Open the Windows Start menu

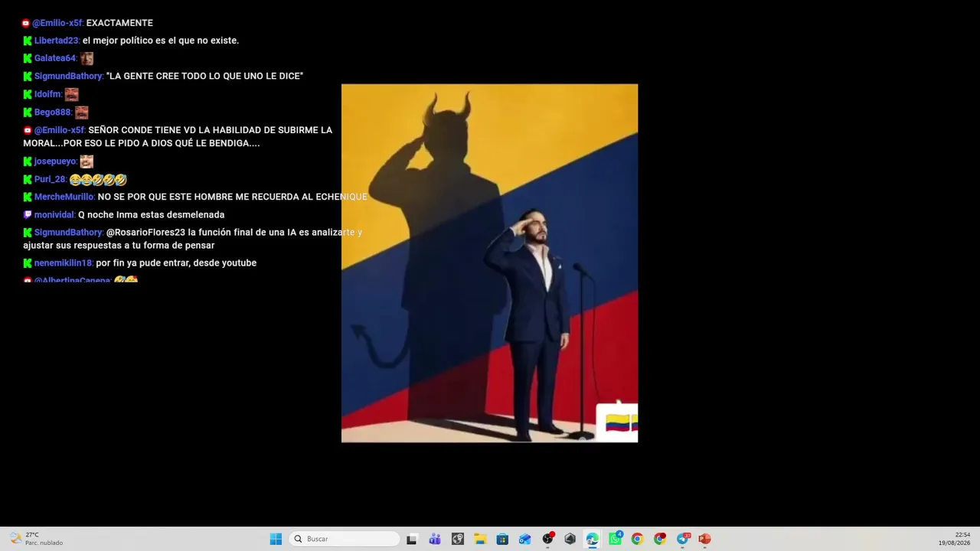[x=276, y=539]
